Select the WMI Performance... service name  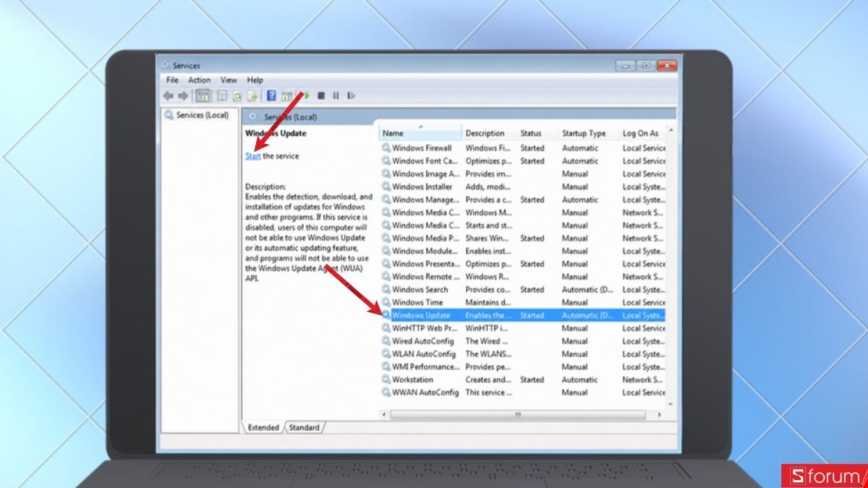click(x=425, y=367)
